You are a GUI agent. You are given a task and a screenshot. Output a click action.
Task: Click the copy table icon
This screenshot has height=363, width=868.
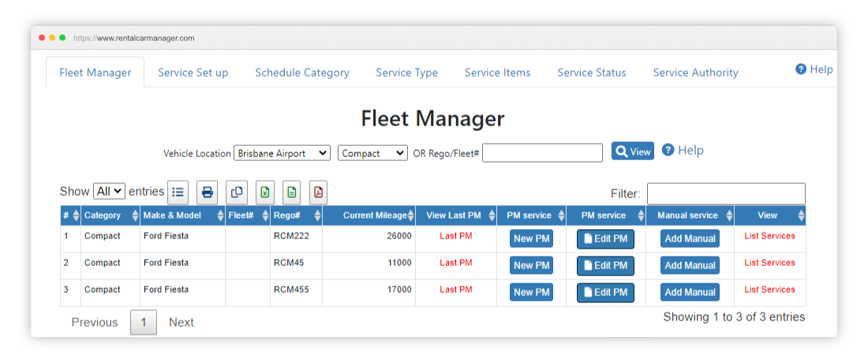coord(237,193)
